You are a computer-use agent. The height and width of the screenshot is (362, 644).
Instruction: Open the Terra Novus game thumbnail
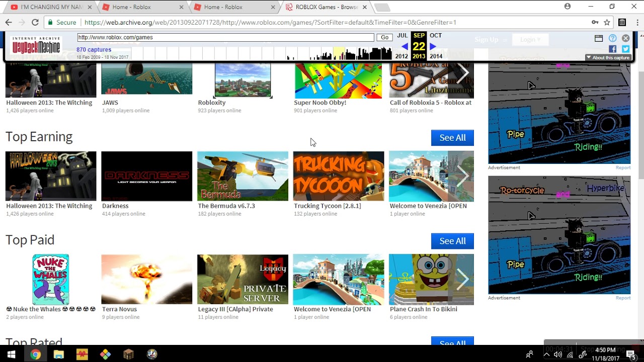pos(146,279)
